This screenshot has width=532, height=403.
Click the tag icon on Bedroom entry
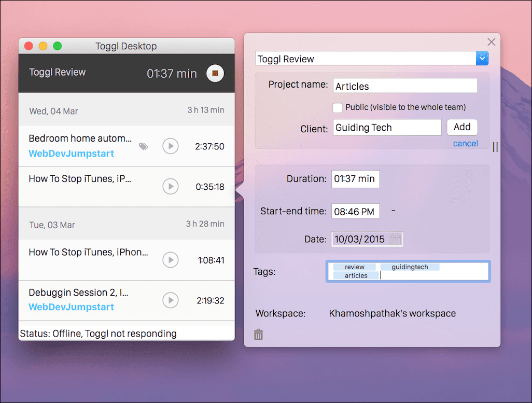point(144,147)
